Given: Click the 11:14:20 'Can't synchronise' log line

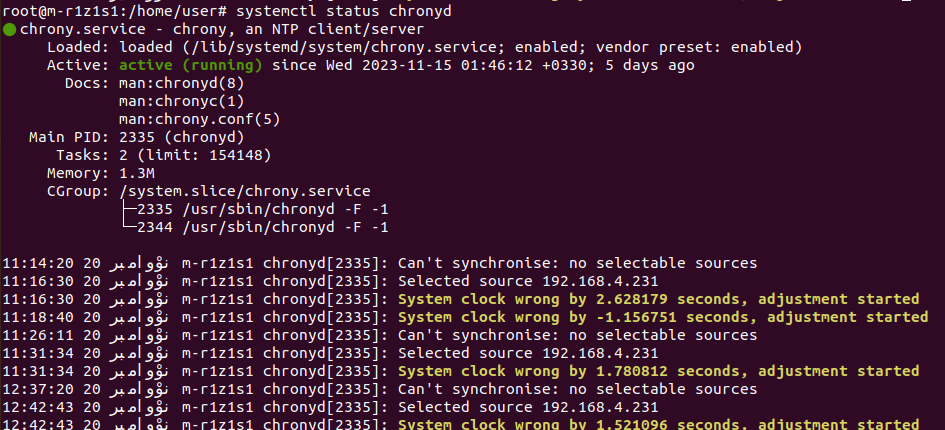Looking at the screenshot, I should click(577, 263).
